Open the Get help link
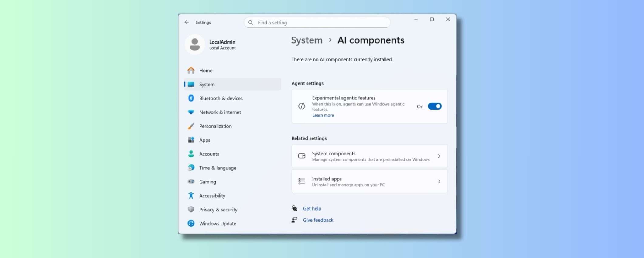644x258 pixels. (x=312, y=209)
